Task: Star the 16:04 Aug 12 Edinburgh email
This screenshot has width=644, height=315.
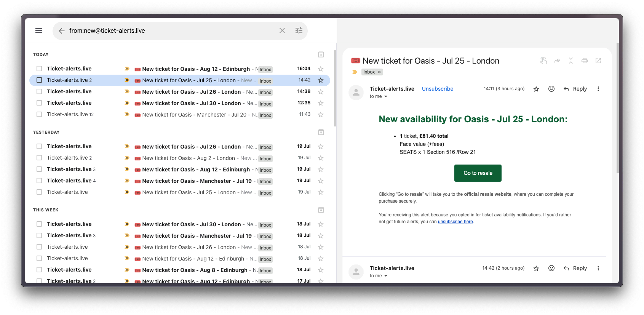Action: (x=321, y=69)
